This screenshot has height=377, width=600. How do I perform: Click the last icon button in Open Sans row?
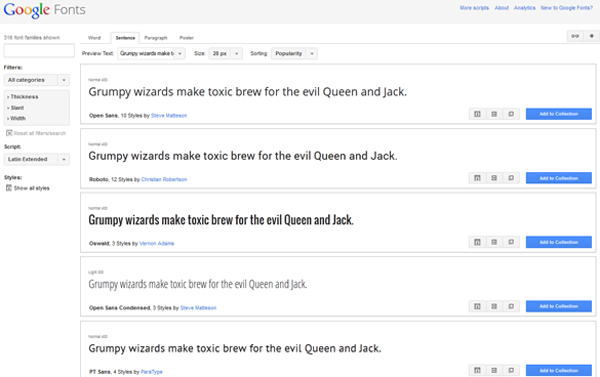tap(511, 114)
